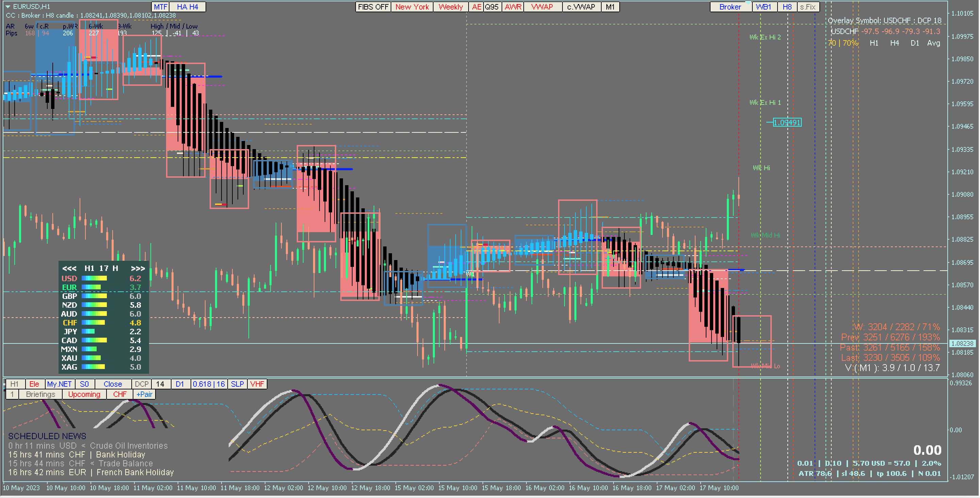The image size is (980, 498).
Task: Switch to the HA H4 candles button
Action: 187,7
